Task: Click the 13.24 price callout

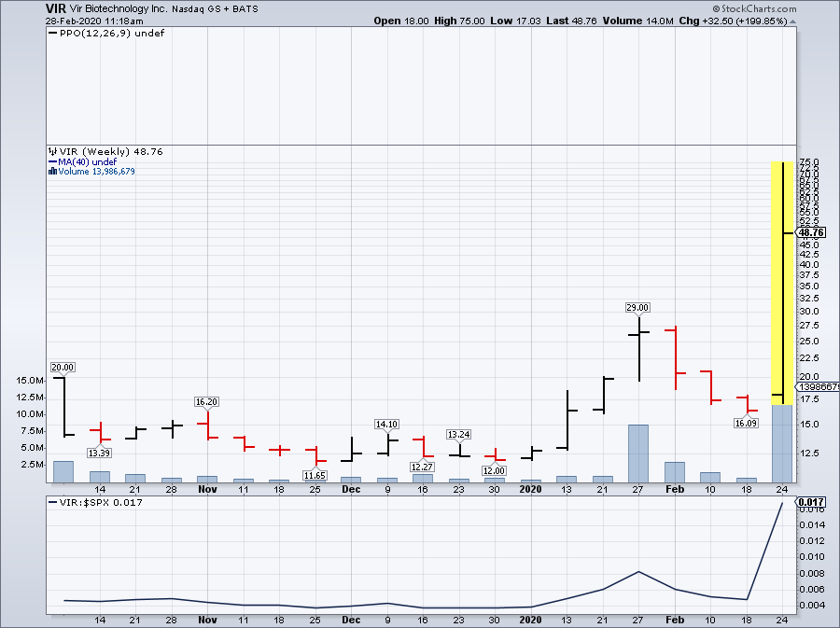Action: click(458, 434)
